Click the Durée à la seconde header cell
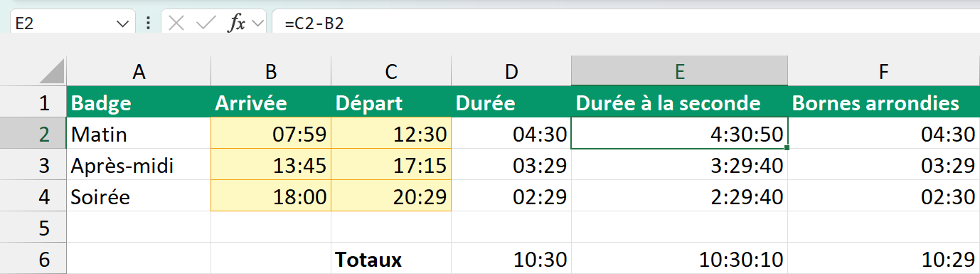Screen dimensions: 980x274 680,102
